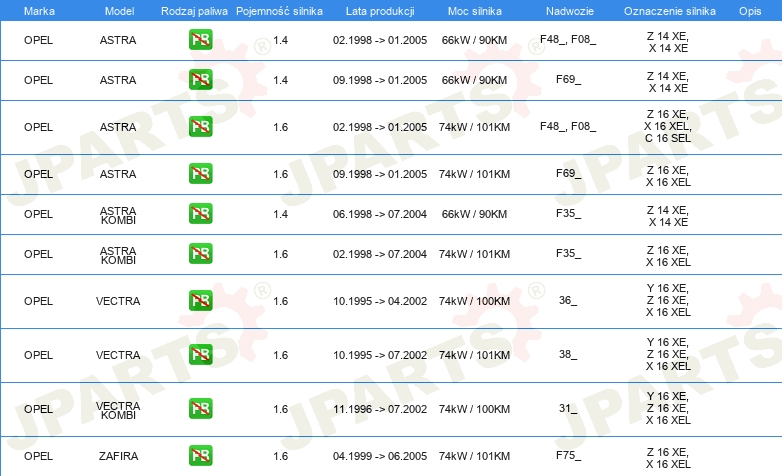Click the fuel icon in the Astra Kombi 1.4 row
The image size is (782, 476).
click(200, 214)
